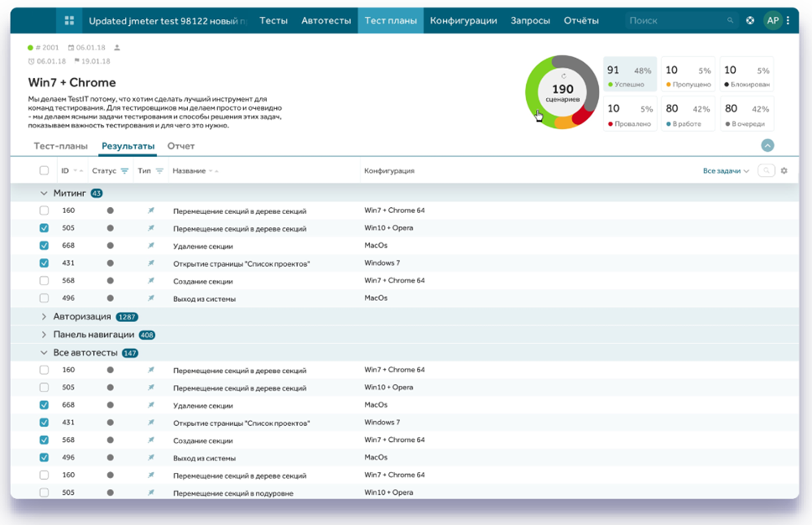This screenshot has width=812, height=525.
Task: Click type icon of Митинг row 668
Action: (x=151, y=246)
